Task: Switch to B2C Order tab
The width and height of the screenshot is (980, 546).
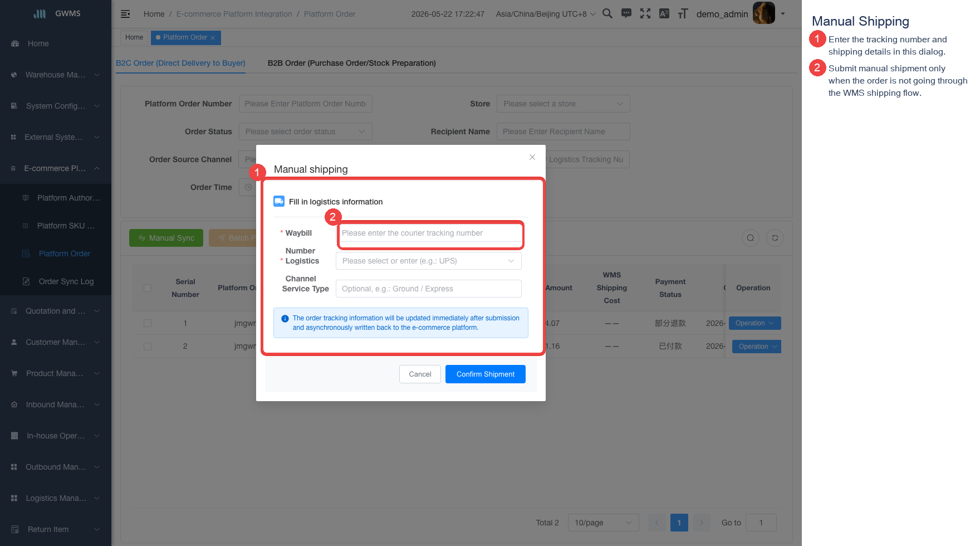Action: (x=180, y=63)
